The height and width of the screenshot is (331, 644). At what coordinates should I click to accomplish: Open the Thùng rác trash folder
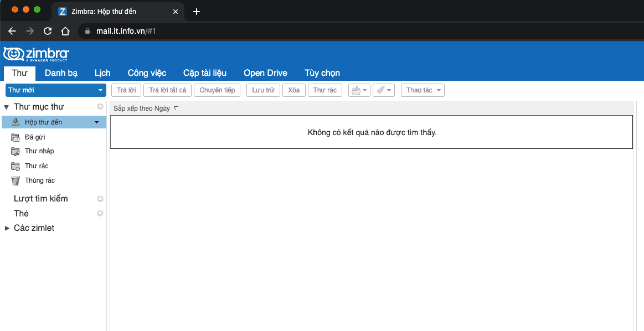click(x=39, y=180)
